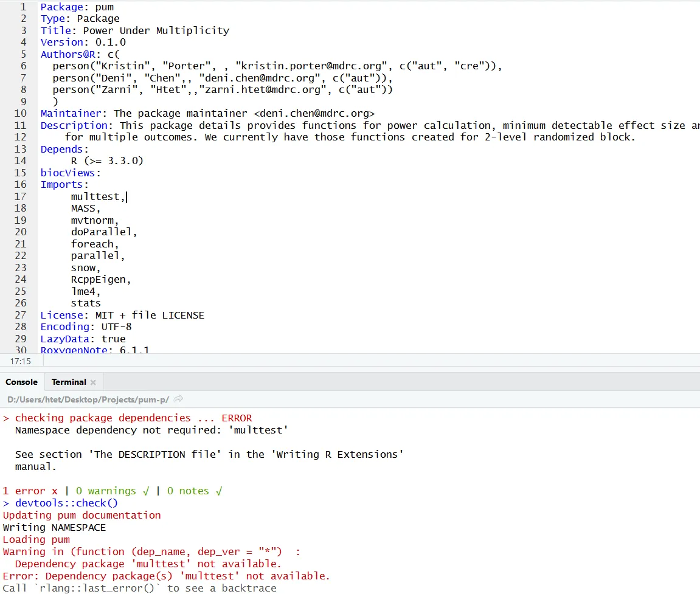Click 'Namespace dependency not required' message
The image size is (700, 594).
(152, 430)
